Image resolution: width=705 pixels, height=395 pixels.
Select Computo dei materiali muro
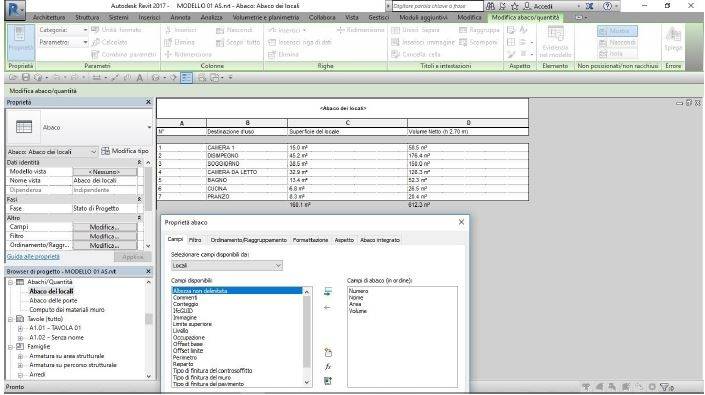pyautogui.click(x=67, y=310)
